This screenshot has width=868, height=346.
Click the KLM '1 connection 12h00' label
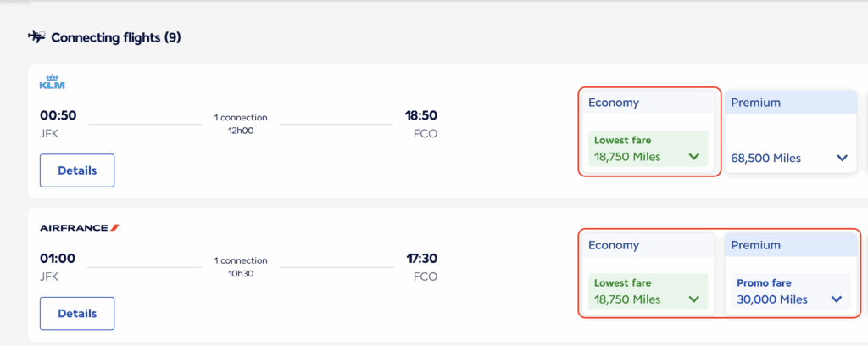coord(241,124)
